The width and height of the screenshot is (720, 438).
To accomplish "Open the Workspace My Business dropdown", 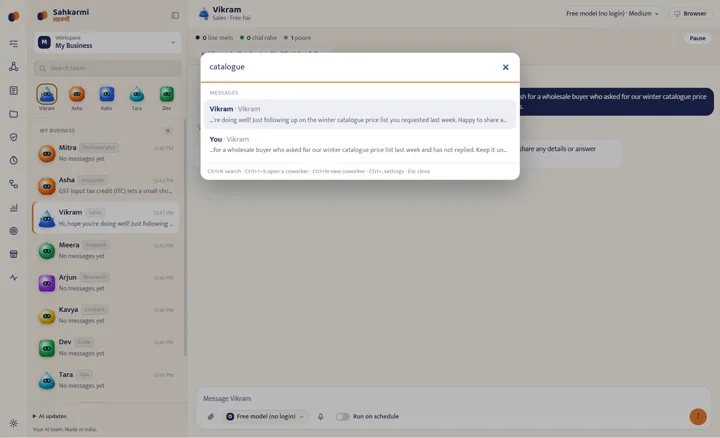I will point(107,42).
